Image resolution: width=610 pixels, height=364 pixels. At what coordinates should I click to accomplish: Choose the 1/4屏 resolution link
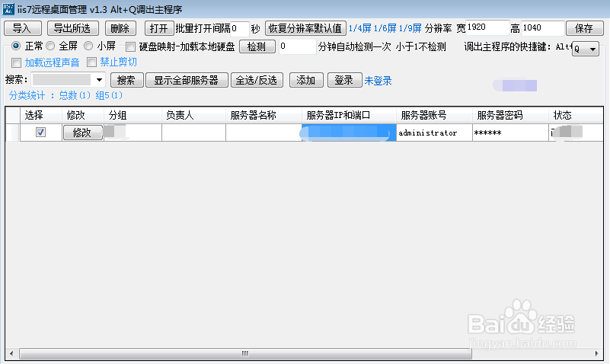click(360, 28)
